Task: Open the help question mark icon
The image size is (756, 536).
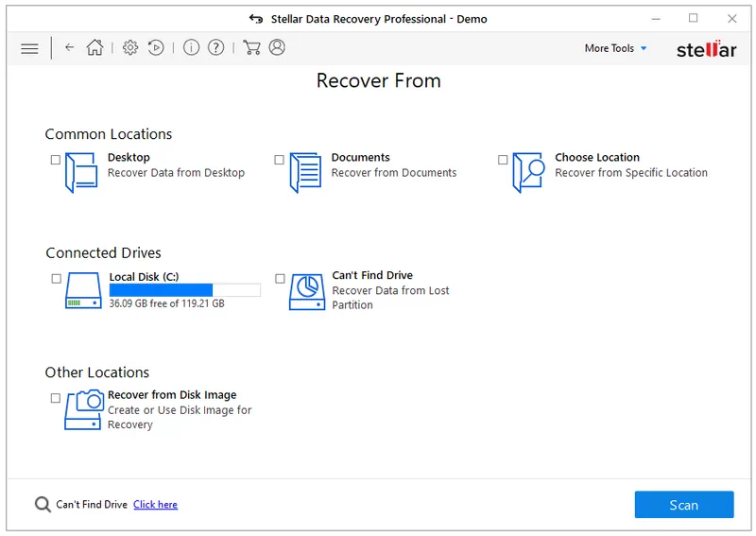Action: click(x=216, y=47)
